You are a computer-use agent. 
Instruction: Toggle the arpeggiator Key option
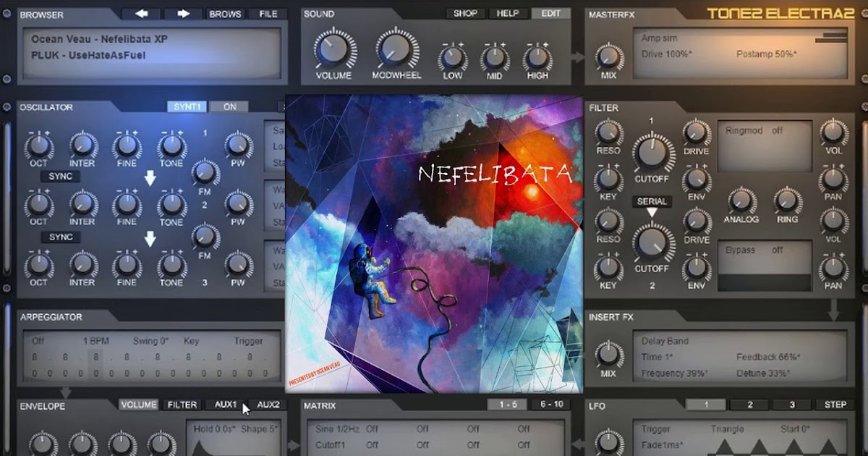click(x=192, y=341)
